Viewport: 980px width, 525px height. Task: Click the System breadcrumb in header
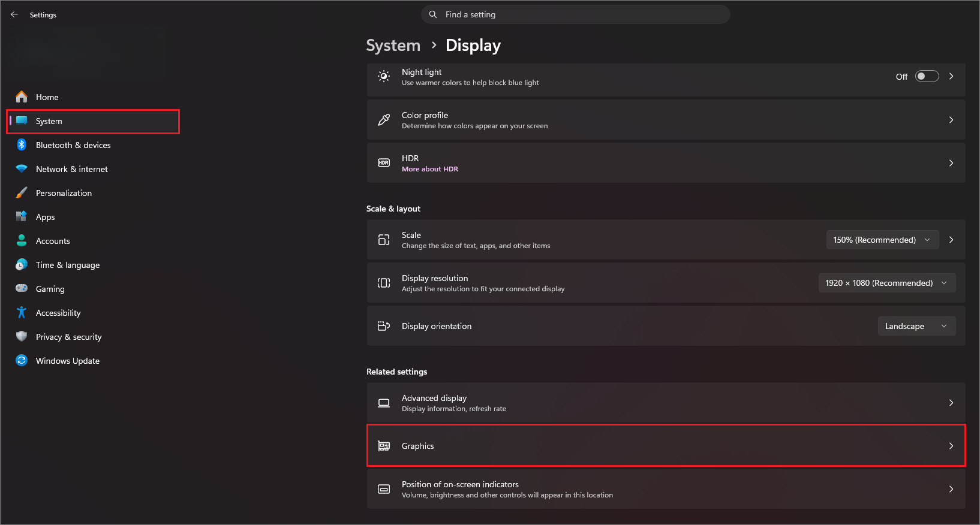pyautogui.click(x=393, y=46)
